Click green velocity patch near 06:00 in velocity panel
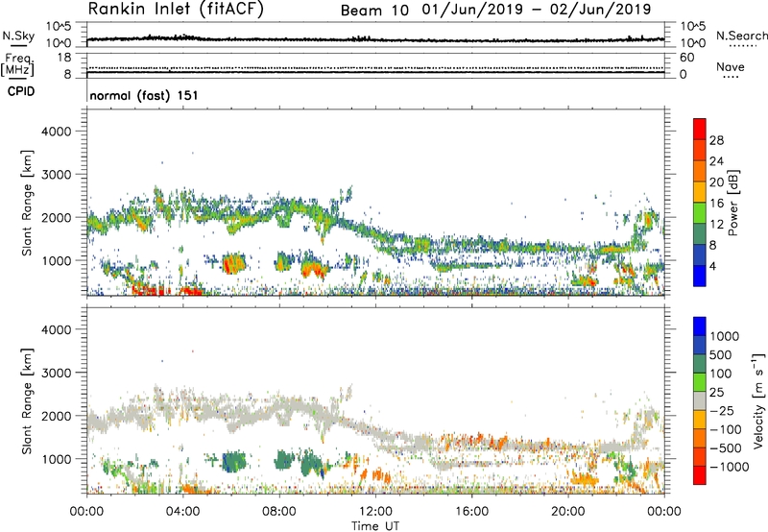Viewport: 768px width, 532px height. (234, 462)
